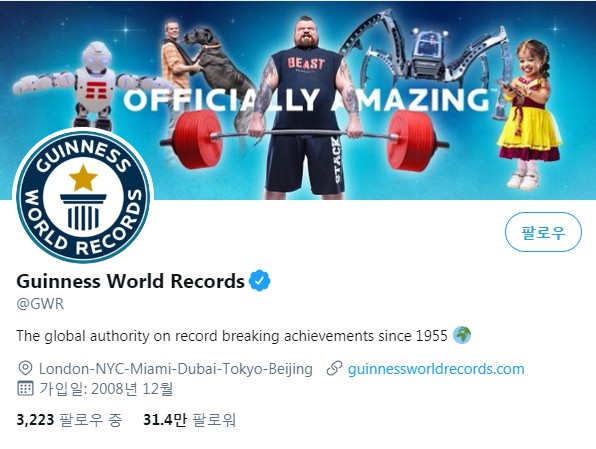The height and width of the screenshot is (449, 596).
Task: Click the white robot in the banner
Action: pos(92,84)
